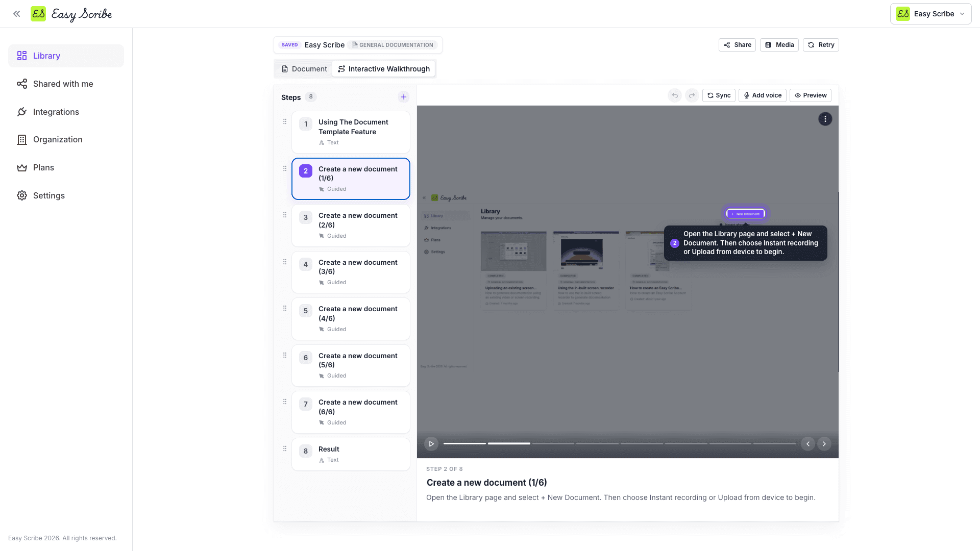Viewport: 980px width, 551px height.
Task: Click the drag handle beside step 1
Action: pyautogui.click(x=285, y=122)
